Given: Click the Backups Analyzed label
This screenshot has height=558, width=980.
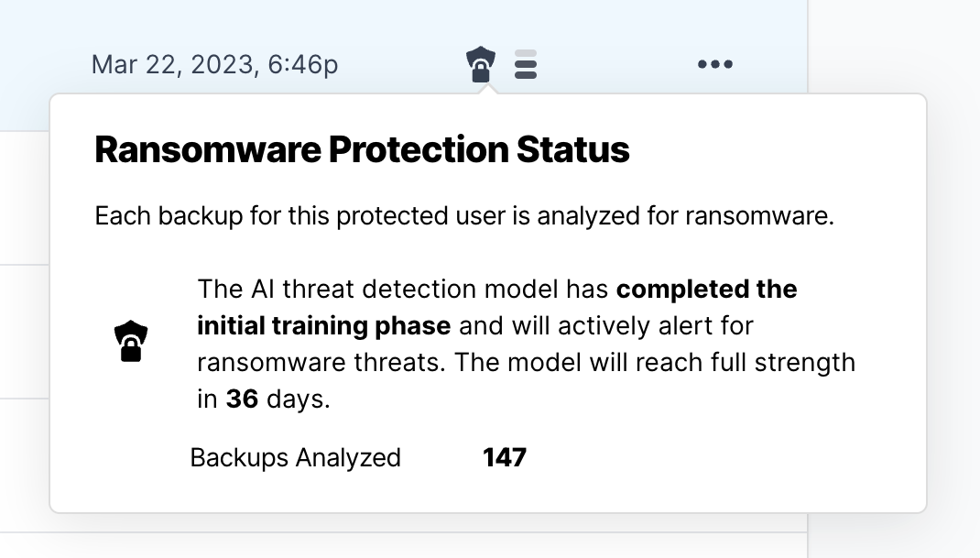Looking at the screenshot, I should tap(295, 457).
